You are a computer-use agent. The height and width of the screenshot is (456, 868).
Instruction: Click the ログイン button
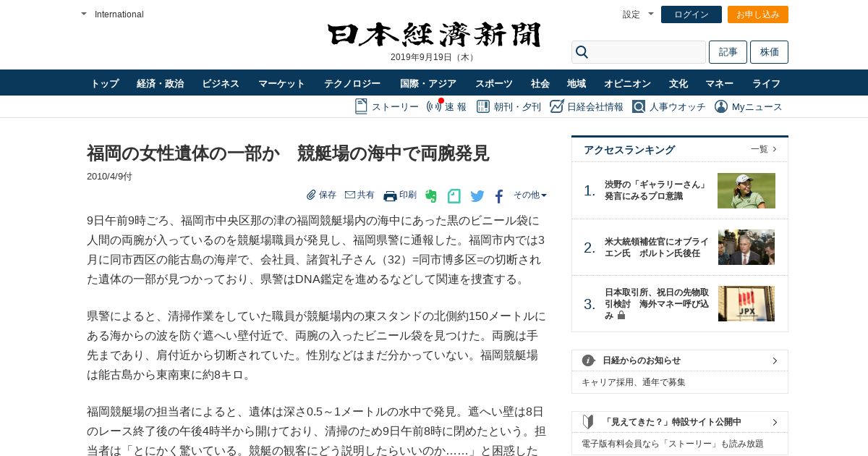[x=692, y=14]
